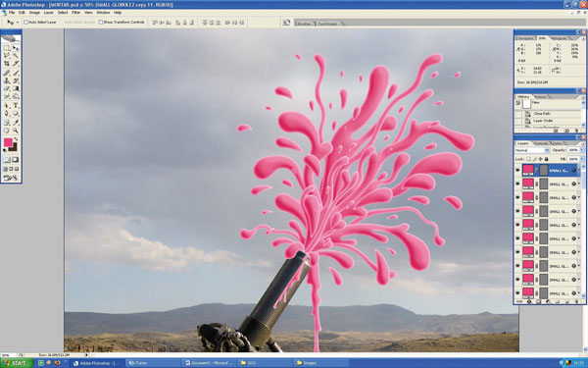This screenshot has height=368, width=588.
Task: Select the Crop tool
Action: (x=7, y=63)
